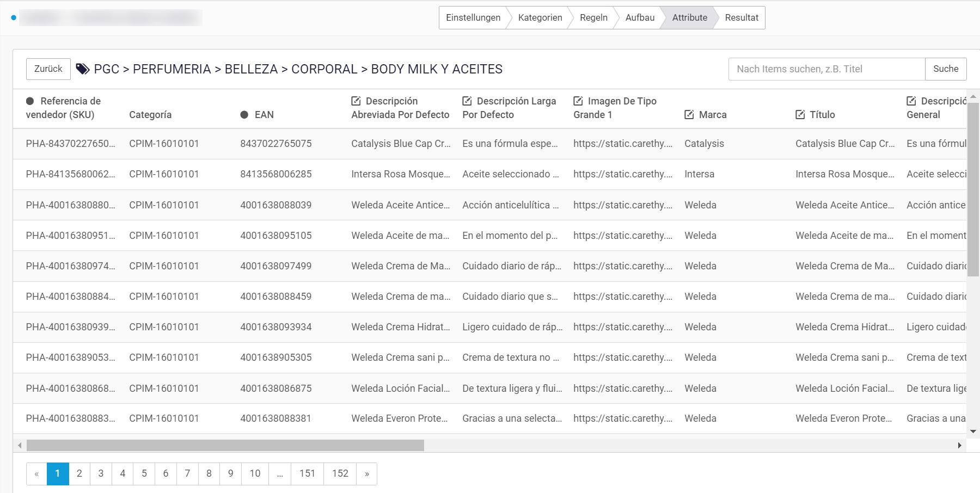Viewport: 980px width, 493px height.
Task: Focus the Nach Items suchen search field
Action: click(x=826, y=69)
